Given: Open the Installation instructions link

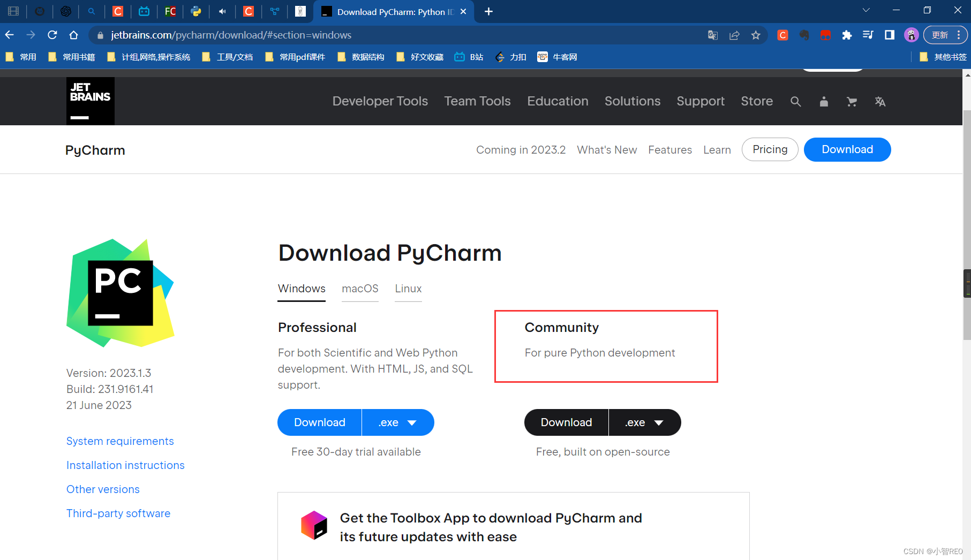Looking at the screenshot, I should coord(125,465).
